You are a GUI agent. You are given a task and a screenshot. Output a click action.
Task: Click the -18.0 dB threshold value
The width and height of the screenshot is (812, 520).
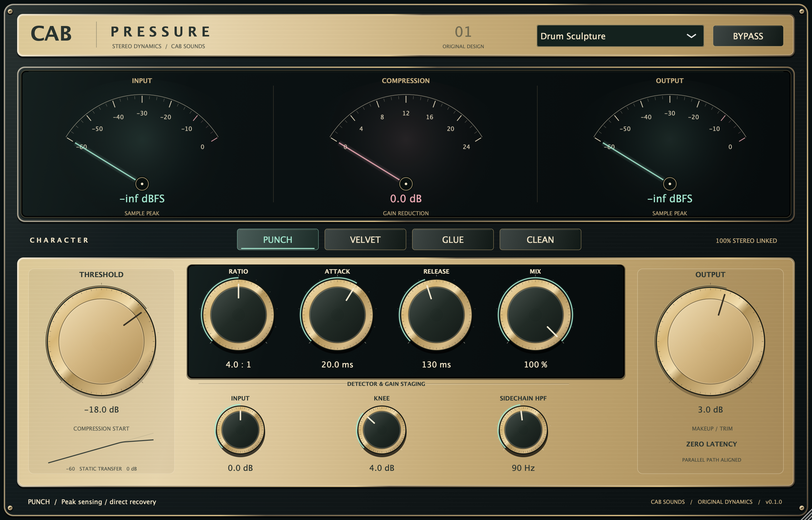[x=101, y=410]
